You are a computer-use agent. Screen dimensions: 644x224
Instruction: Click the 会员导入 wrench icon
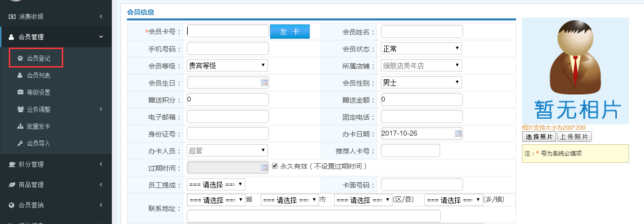[20, 143]
